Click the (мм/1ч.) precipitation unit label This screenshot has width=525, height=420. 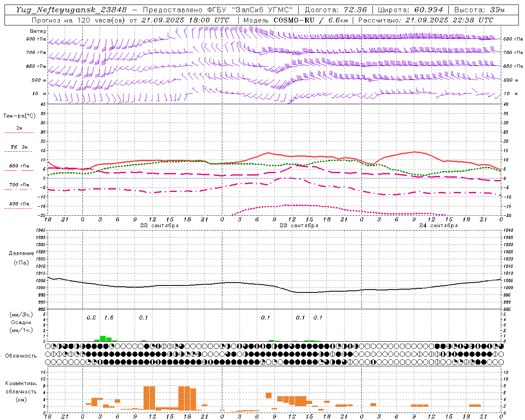tap(21, 330)
